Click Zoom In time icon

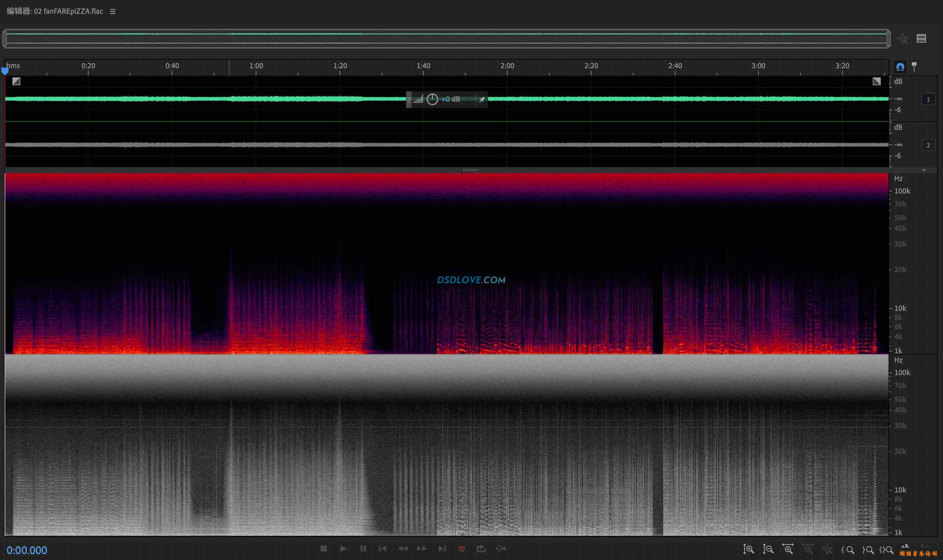(x=788, y=549)
